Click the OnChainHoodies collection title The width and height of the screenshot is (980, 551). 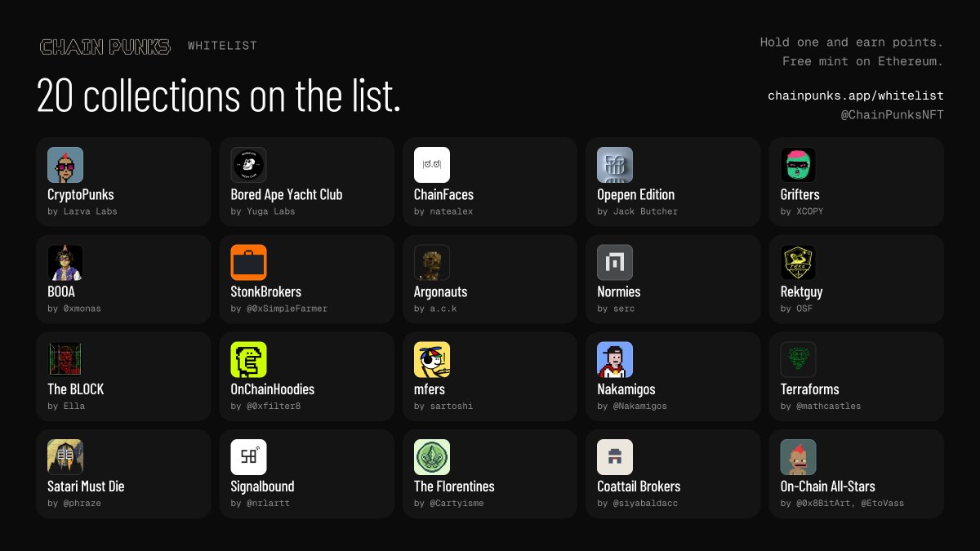click(x=273, y=389)
